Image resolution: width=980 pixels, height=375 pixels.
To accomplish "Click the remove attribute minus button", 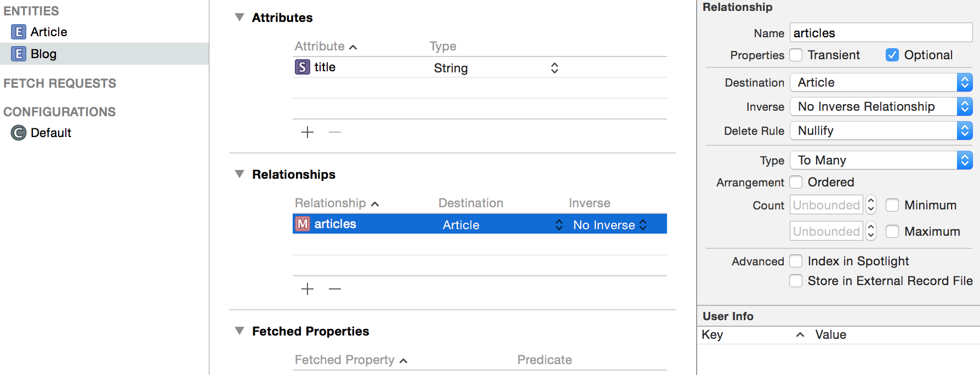I will (x=334, y=132).
